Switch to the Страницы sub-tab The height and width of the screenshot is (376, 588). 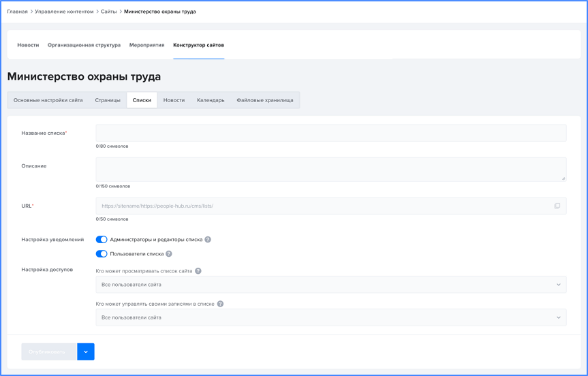coord(108,100)
